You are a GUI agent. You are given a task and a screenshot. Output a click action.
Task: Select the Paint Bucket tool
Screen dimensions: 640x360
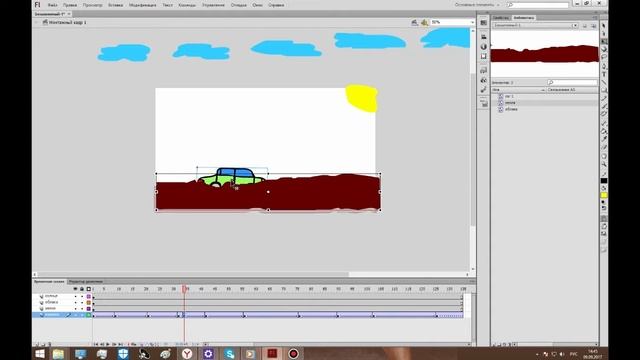(604, 131)
